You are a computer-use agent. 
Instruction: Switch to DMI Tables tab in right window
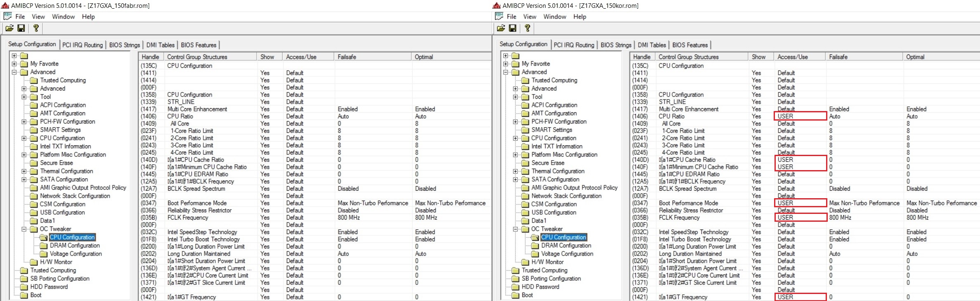(x=652, y=45)
